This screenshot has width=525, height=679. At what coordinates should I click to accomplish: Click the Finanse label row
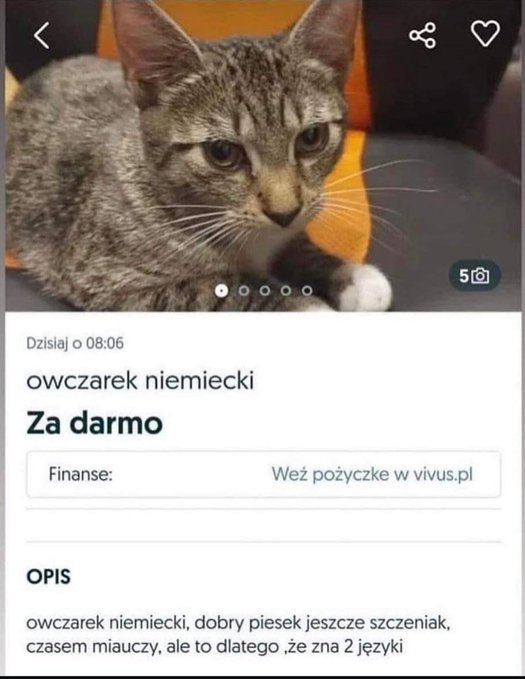coord(81,474)
